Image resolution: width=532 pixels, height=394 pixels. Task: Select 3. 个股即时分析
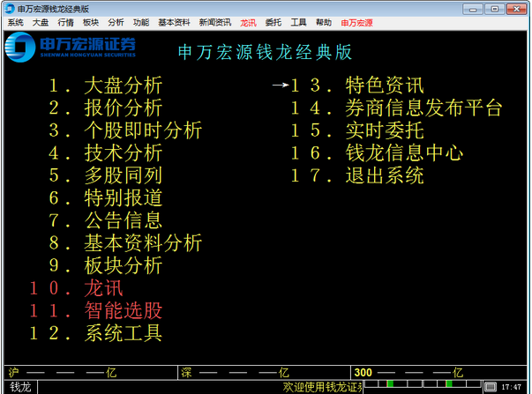pyautogui.click(x=125, y=130)
